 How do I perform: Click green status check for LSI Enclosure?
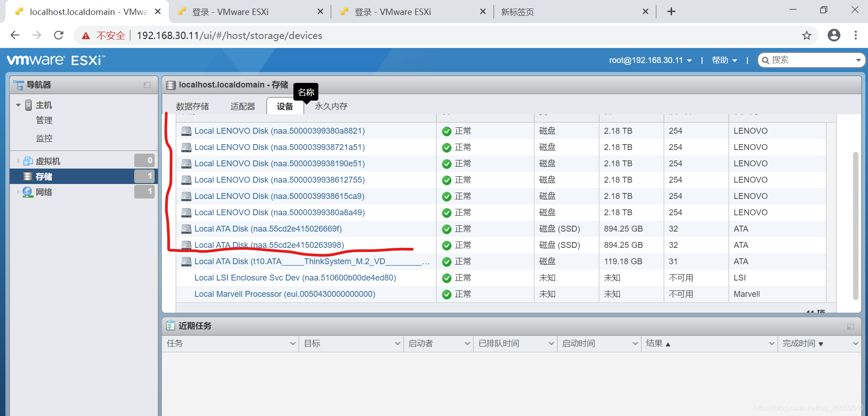coord(447,278)
